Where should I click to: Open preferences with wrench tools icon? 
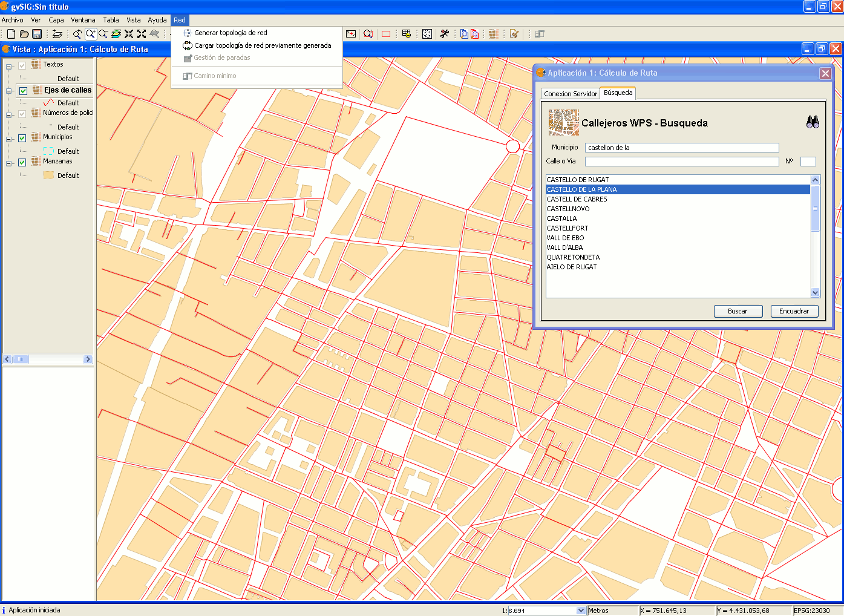[445, 34]
